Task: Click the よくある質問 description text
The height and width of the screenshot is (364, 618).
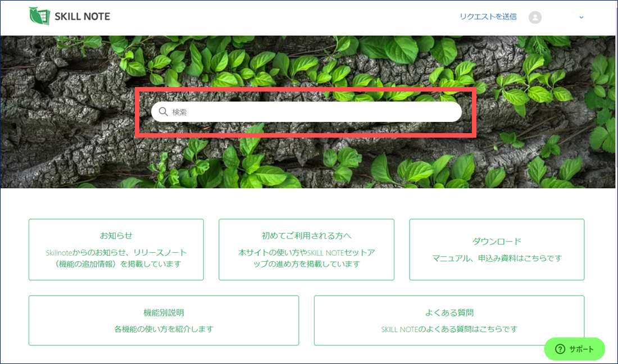Action: click(x=449, y=330)
